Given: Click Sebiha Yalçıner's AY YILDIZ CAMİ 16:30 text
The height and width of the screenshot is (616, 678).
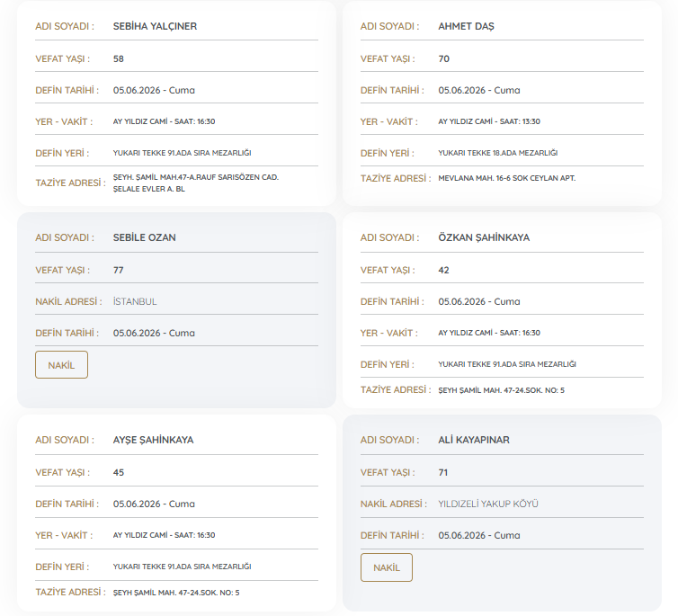Looking at the screenshot, I should 164,121.
